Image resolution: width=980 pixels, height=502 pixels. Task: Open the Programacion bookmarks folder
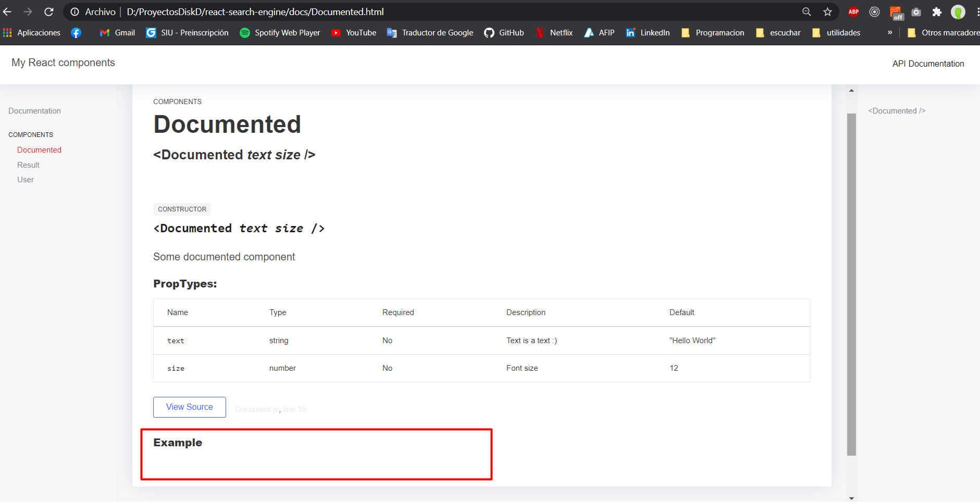(x=713, y=32)
